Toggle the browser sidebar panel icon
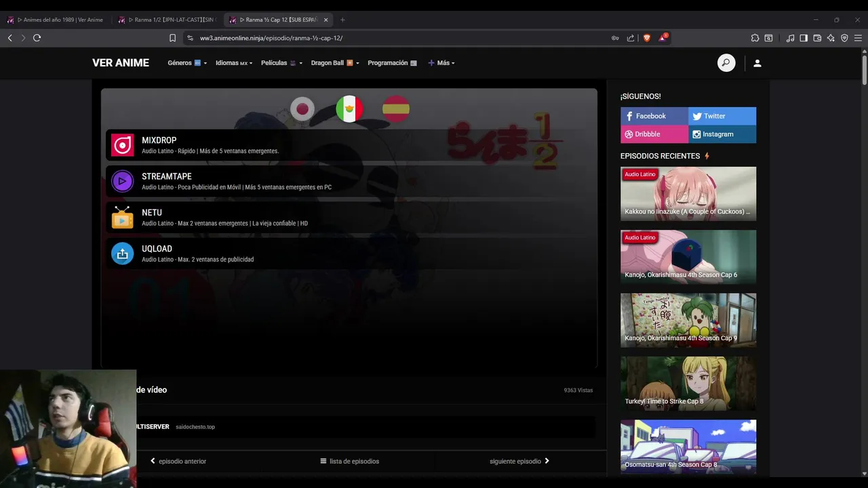The image size is (868, 488). [804, 38]
